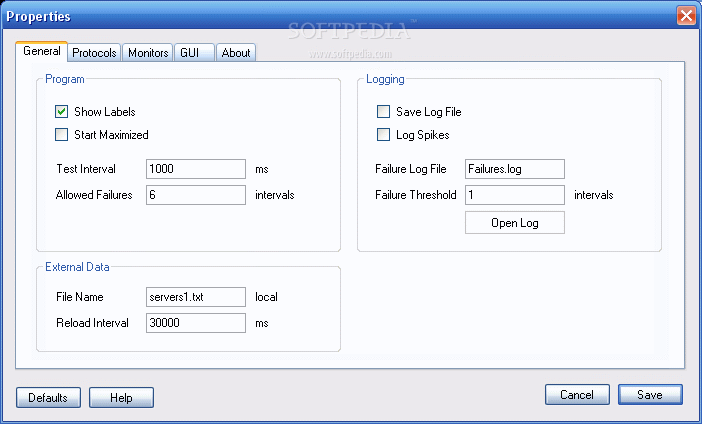
Task: Click the Allowed Failures label
Action: (x=94, y=195)
